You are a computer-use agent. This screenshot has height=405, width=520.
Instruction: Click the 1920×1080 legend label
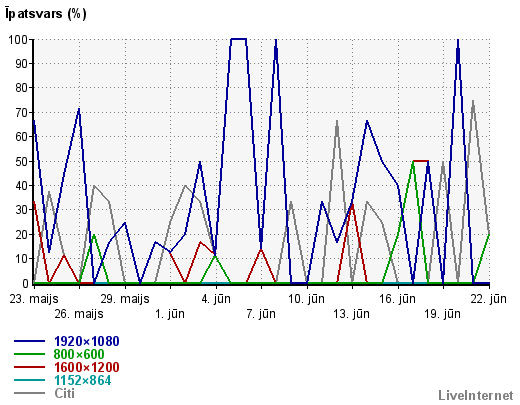click(87, 341)
